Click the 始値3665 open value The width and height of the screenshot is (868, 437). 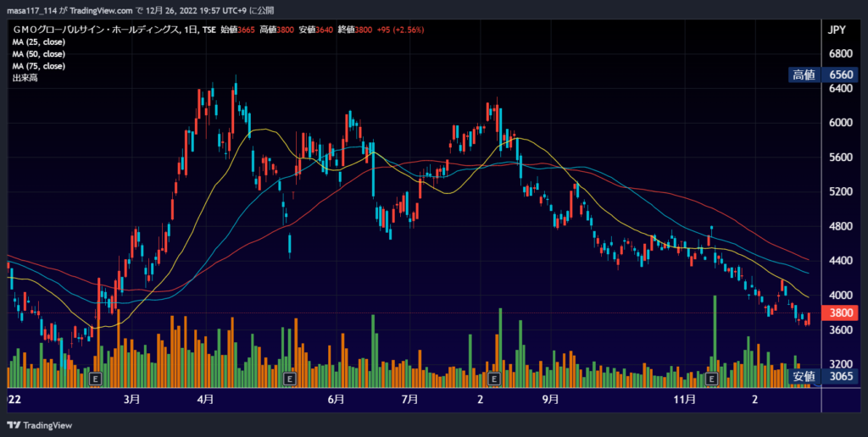tap(237, 30)
